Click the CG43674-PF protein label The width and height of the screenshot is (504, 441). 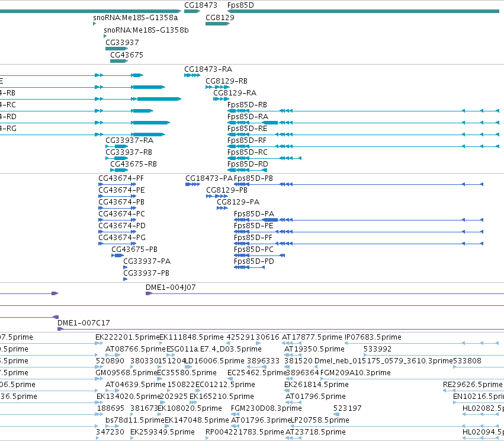coord(121,178)
